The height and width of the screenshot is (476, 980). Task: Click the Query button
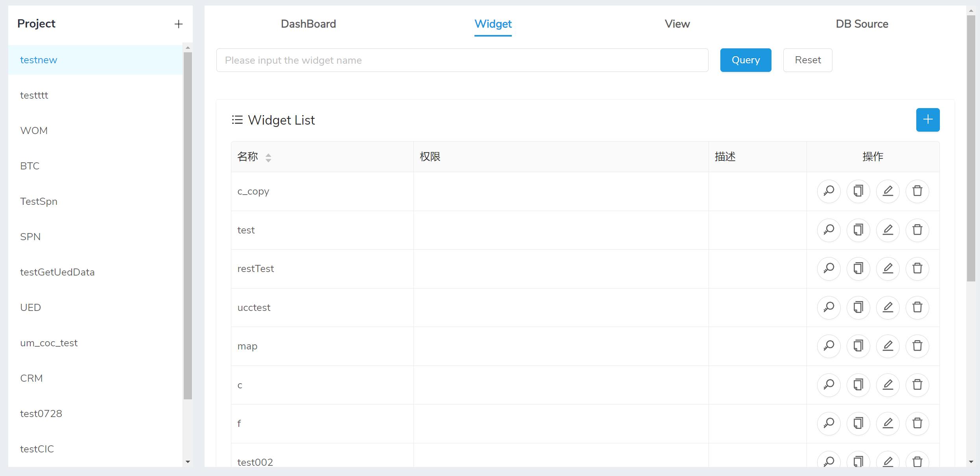coord(746,60)
